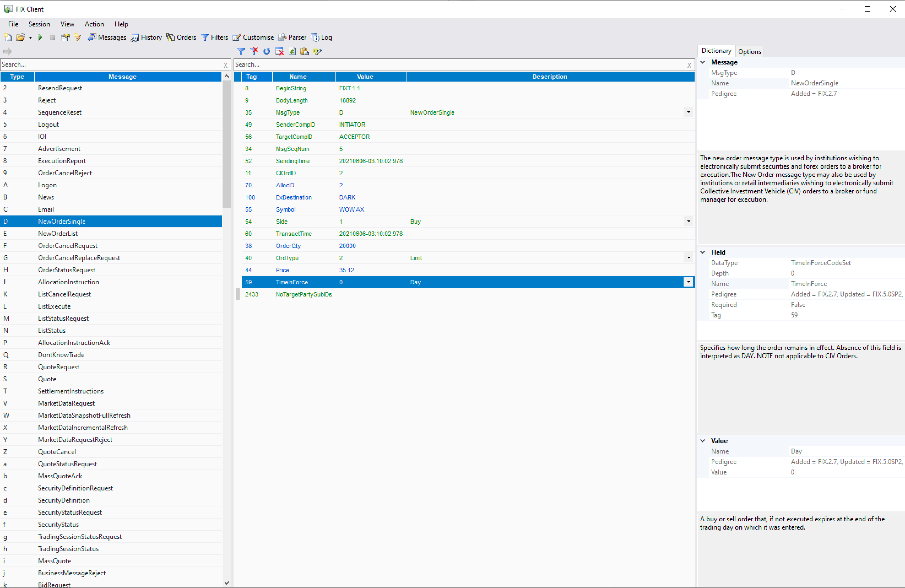Screen dimensions: 905x588
Task: Collapse the Value section in Dictionary
Action: click(703, 440)
